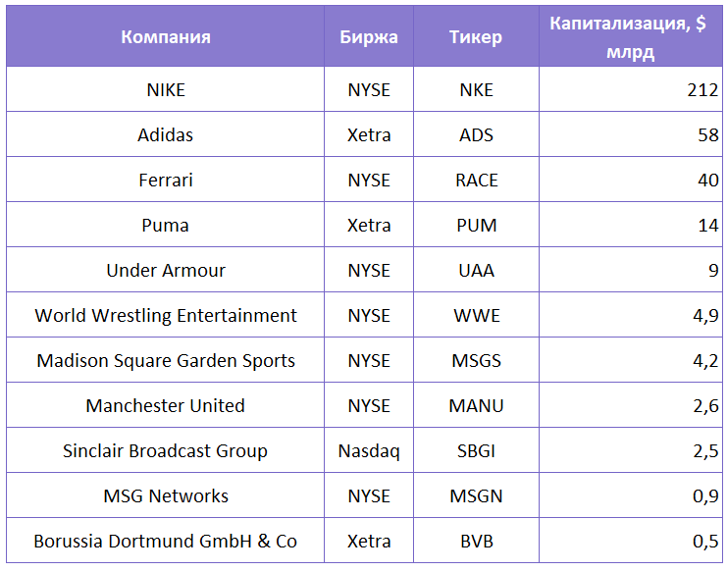This screenshot has height=572, width=728.
Task: Click the UAA ticker cell
Action: 476,270
